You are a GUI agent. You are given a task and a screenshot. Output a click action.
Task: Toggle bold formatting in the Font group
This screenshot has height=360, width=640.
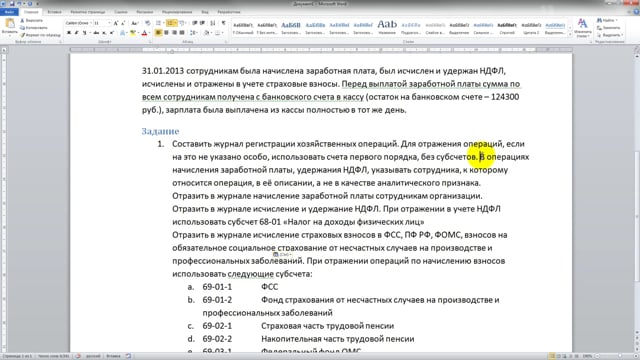pyautogui.click(x=69, y=33)
